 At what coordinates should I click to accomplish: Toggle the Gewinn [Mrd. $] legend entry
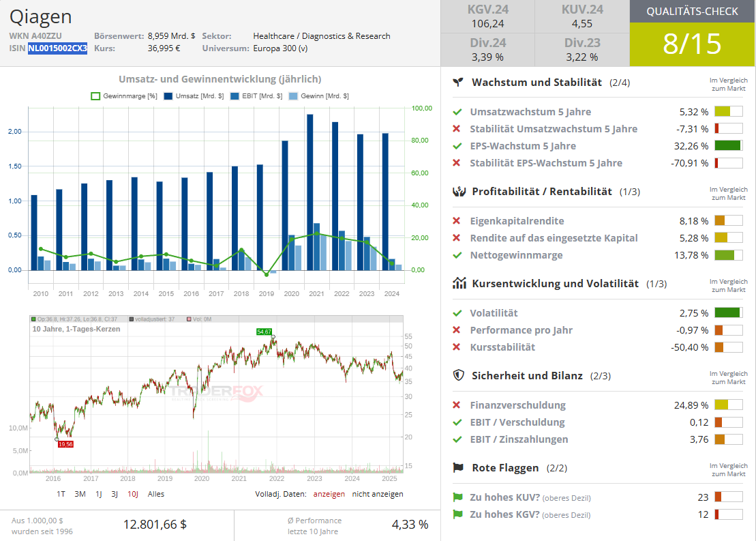[x=319, y=96]
